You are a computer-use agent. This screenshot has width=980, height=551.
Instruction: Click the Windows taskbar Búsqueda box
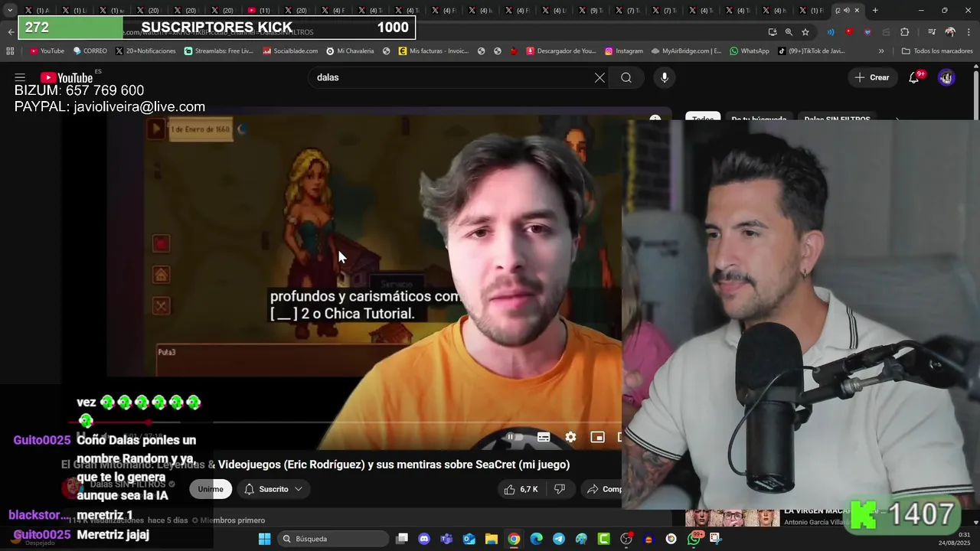click(333, 539)
